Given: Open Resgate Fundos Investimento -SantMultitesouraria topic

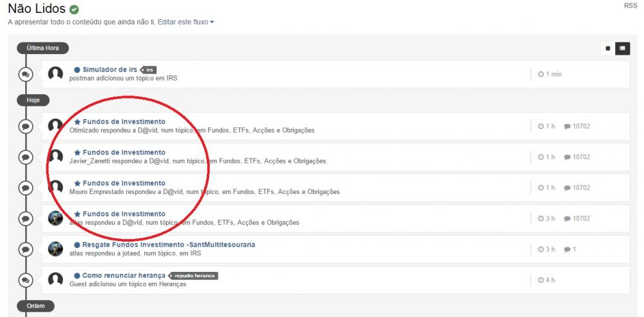Looking at the screenshot, I should tap(169, 245).
